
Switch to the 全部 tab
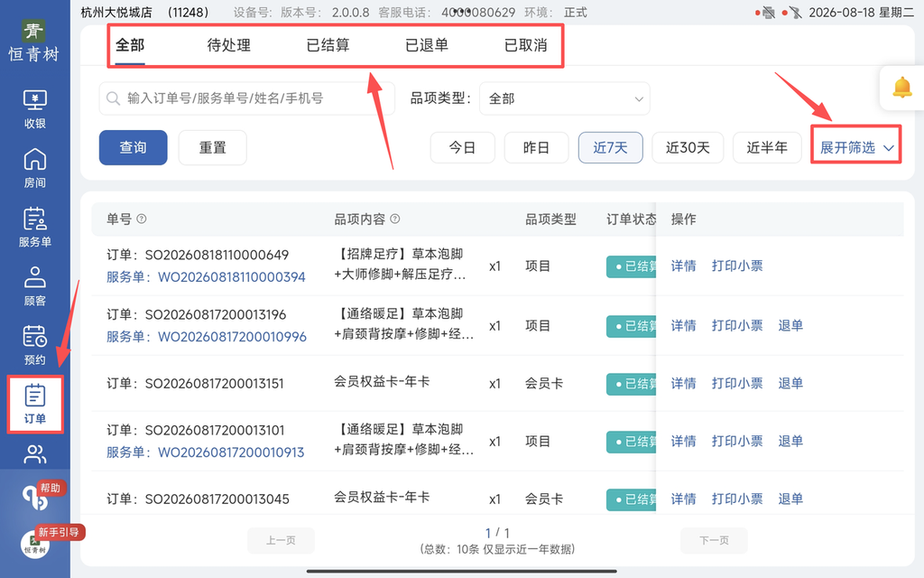click(130, 45)
